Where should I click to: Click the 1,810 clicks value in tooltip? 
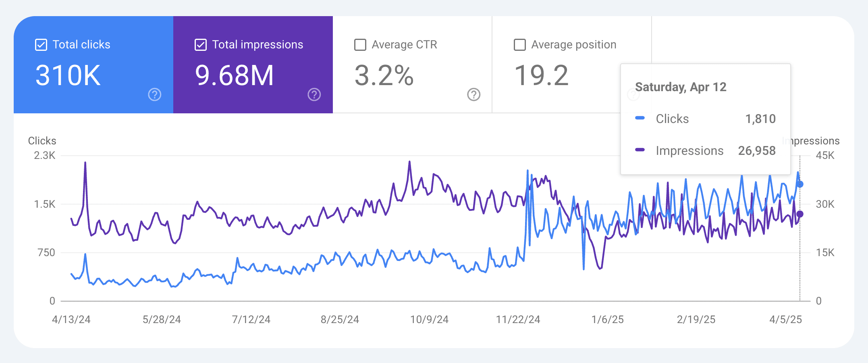click(760, 119)
